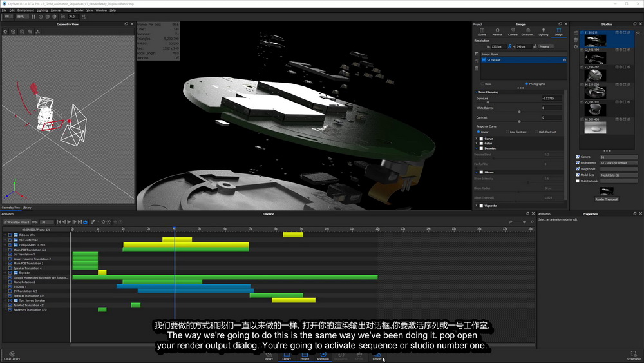Switch to the Camera tab in Project
This screenshot has height=363, width=644.
tap(513, 32)
